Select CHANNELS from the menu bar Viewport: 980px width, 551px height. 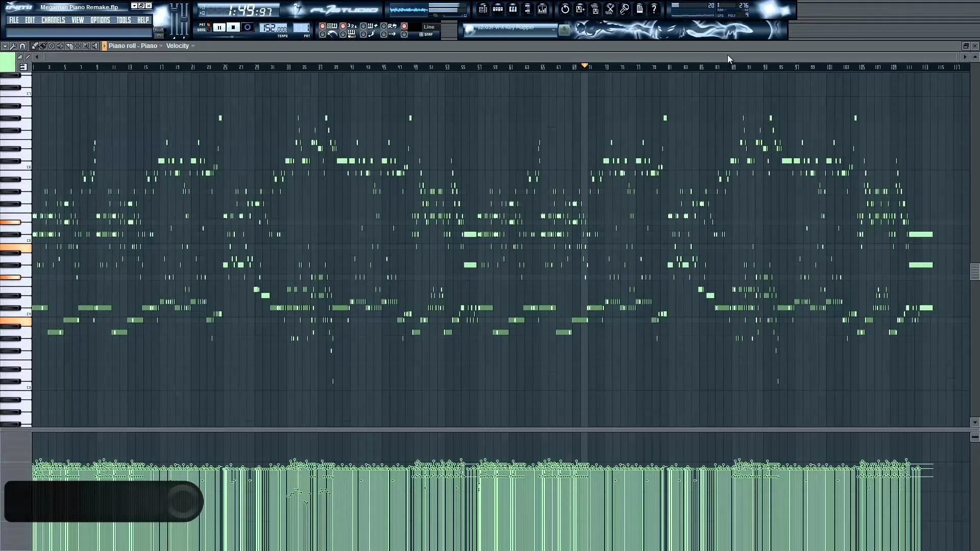point(53,19)
